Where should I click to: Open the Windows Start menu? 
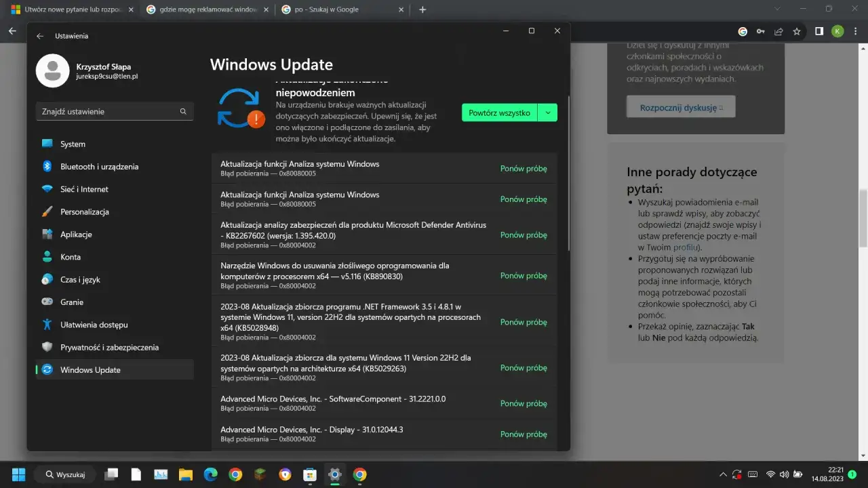18,474
